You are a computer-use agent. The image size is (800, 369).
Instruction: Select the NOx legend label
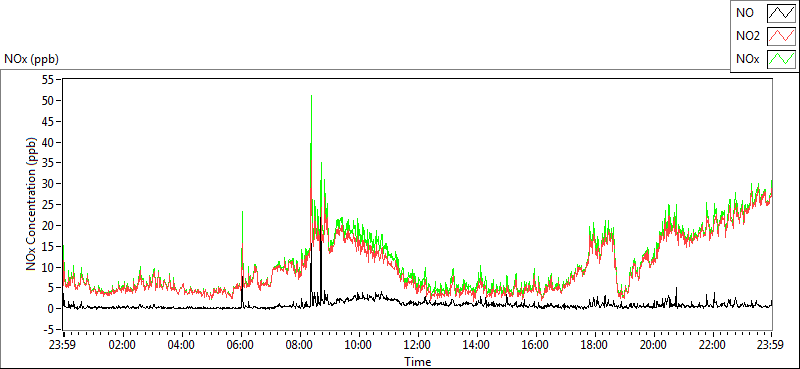point(748,59)
